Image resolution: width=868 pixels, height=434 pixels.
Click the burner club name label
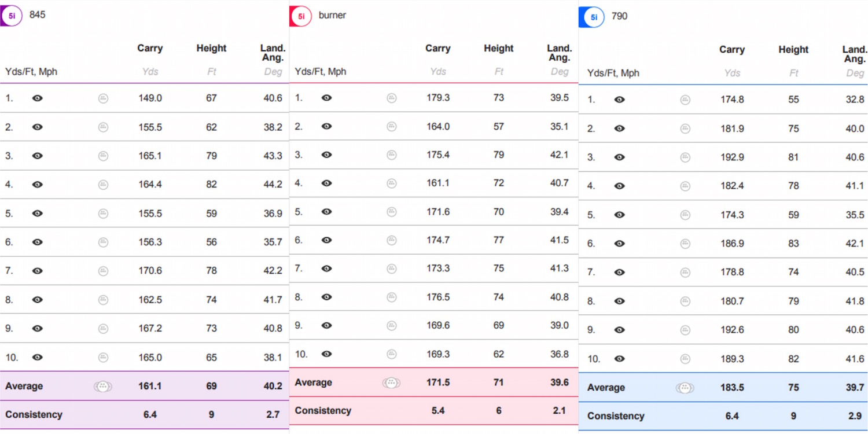tap(332, 15)
